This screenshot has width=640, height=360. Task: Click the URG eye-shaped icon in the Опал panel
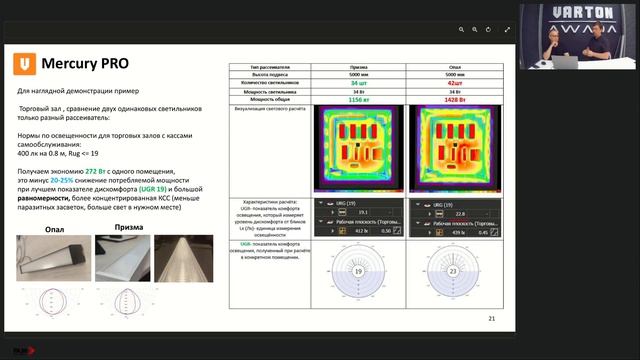tap(427, 205)
